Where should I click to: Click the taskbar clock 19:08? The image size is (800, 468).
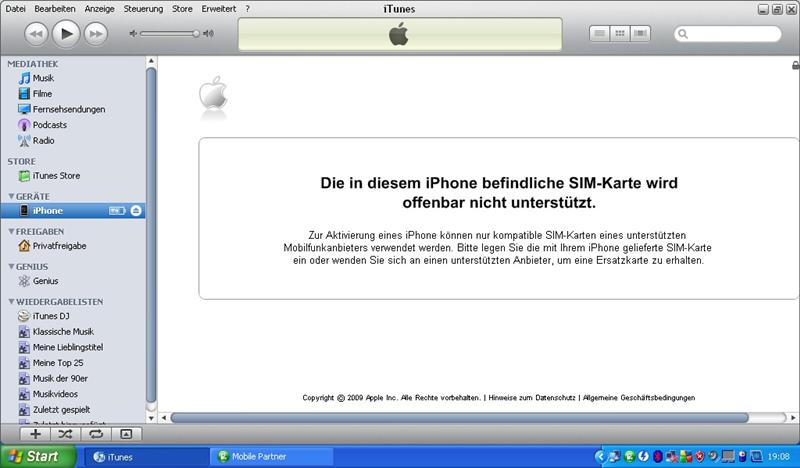[x=779, y=456]
